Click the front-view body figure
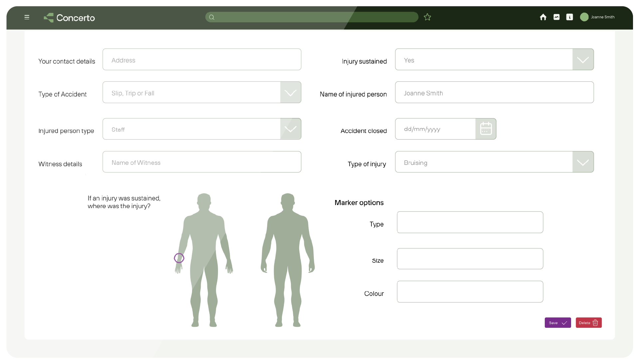639x364 pixels. [204, 260]
